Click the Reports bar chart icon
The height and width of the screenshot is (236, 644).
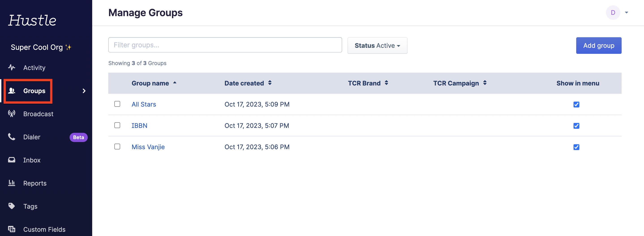coord(11,183)
